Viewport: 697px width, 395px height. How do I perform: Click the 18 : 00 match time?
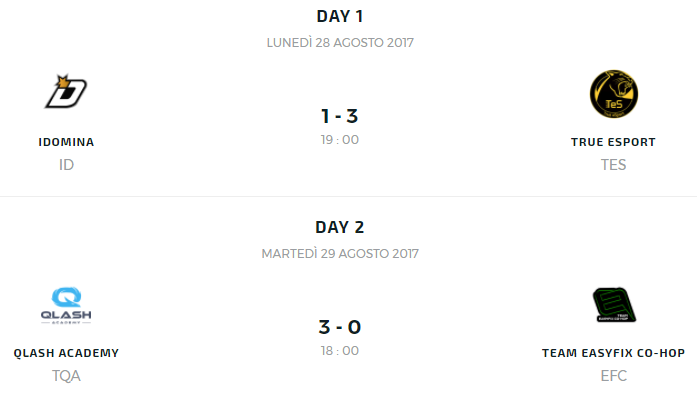[x=340, y=351]
